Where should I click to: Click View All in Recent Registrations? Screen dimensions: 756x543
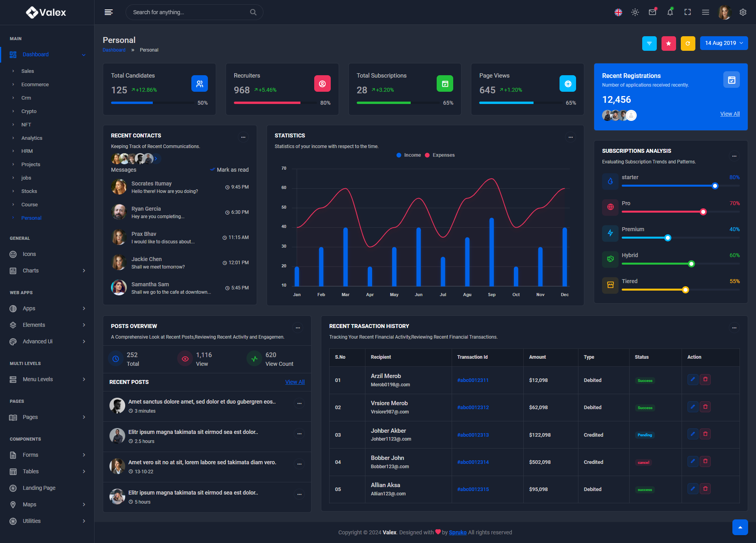coord(730,114)
